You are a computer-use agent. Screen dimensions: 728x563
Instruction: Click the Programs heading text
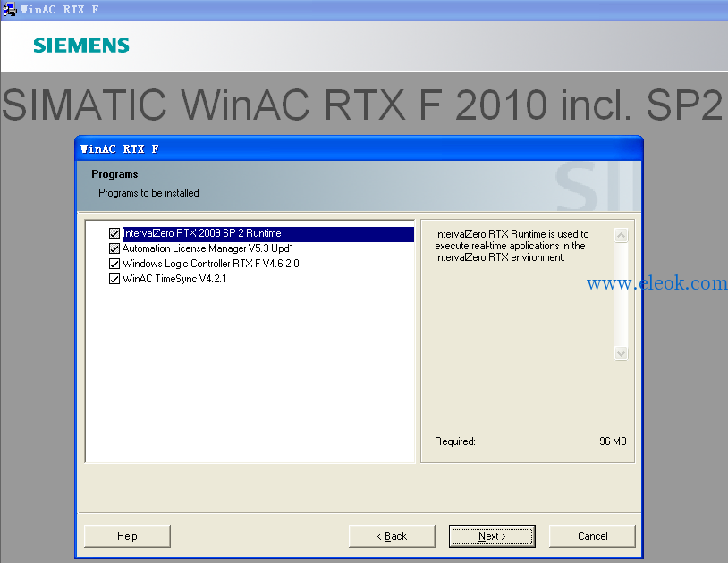point(114,174)
